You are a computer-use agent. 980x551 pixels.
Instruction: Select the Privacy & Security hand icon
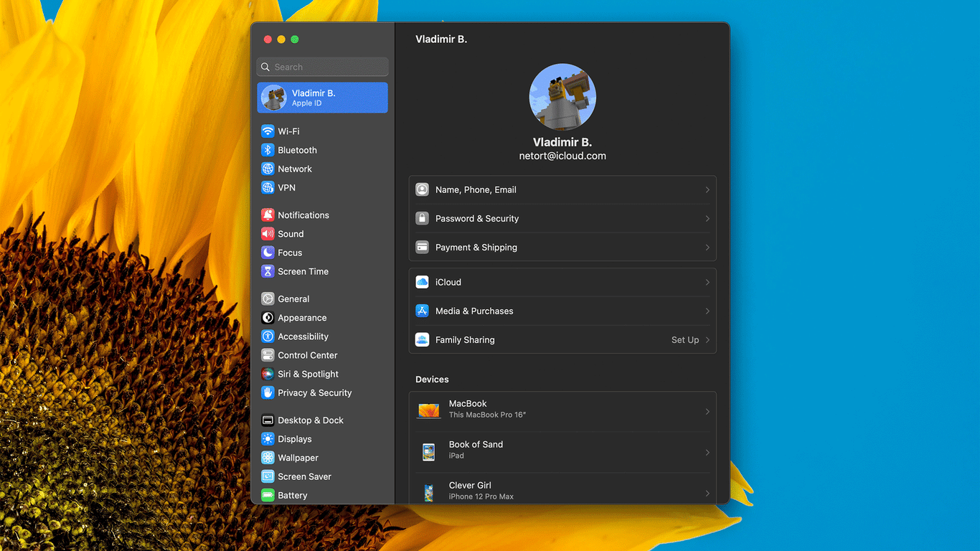(x=268, y=392)
